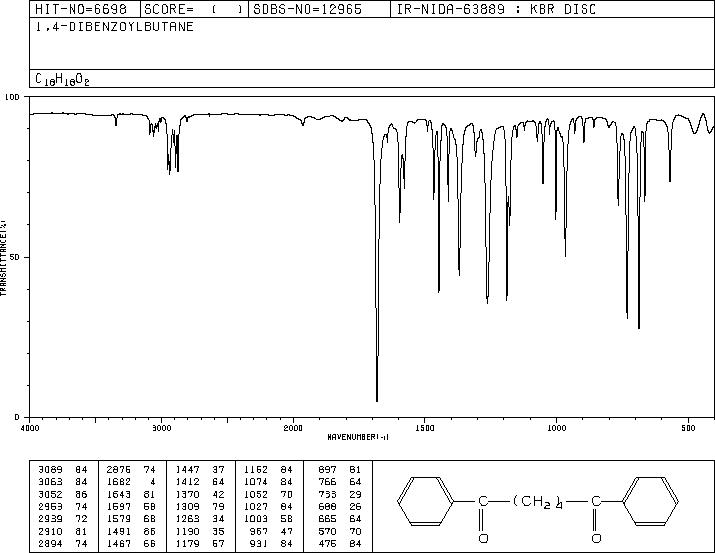The image size is (715, 553).
Task: Click peak table entry 1027
Action: point(256,506)
